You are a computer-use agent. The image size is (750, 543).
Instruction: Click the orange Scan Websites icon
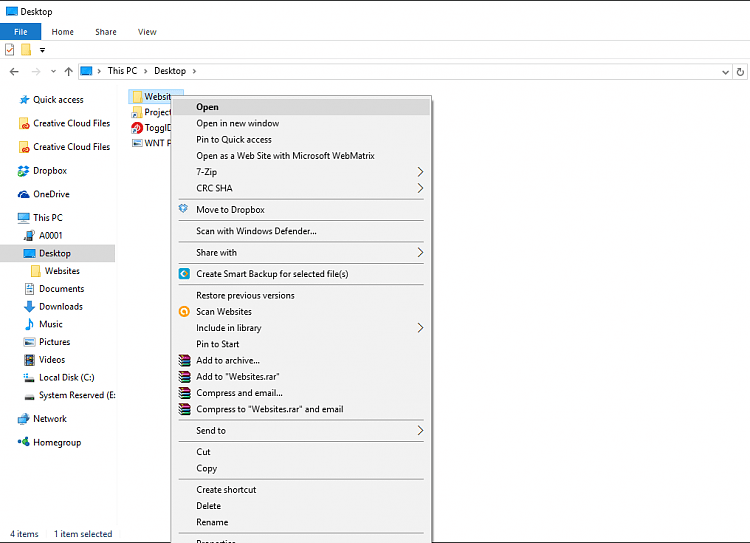[184, 311]
